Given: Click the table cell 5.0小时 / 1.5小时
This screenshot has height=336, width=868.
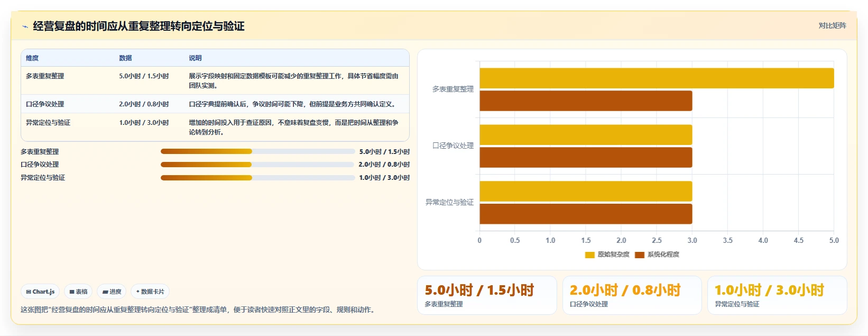Looking at the screenshot, I should (x=144, y=76).
